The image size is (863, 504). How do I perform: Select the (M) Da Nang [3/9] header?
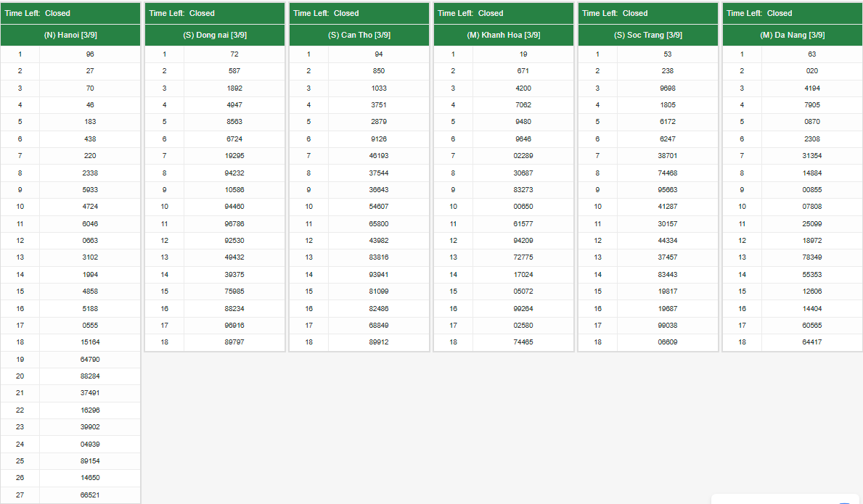[x=793, y=35]
